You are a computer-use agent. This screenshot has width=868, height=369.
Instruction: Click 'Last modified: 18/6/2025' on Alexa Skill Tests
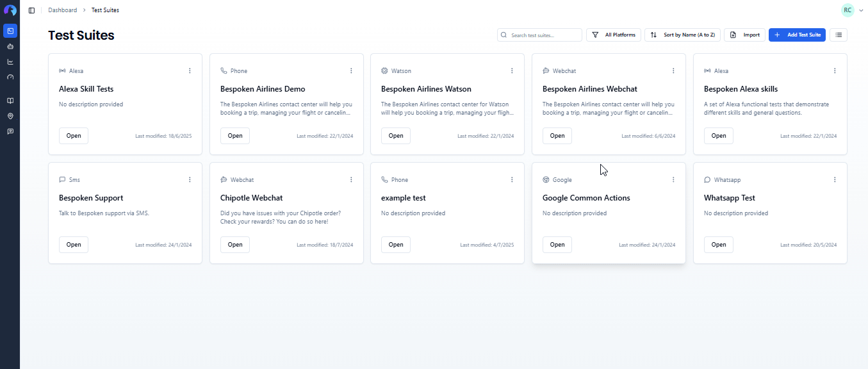pyautogui.click(x=163, y=136)
